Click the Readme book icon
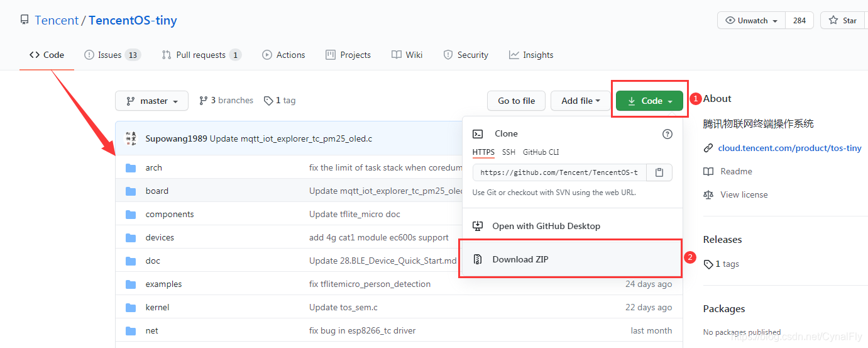The width and height of the screenshot is (868, 348). (708, 172)
